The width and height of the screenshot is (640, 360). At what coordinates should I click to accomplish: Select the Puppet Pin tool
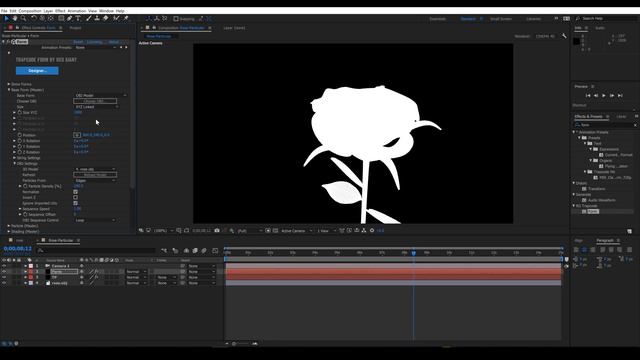(126, 18)
